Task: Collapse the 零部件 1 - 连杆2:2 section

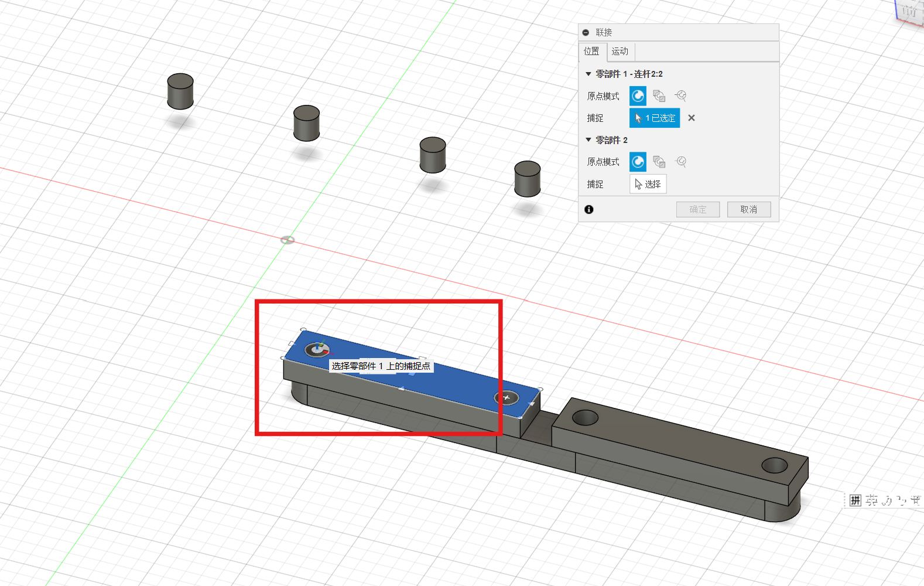Action: [x=588, y=74]
